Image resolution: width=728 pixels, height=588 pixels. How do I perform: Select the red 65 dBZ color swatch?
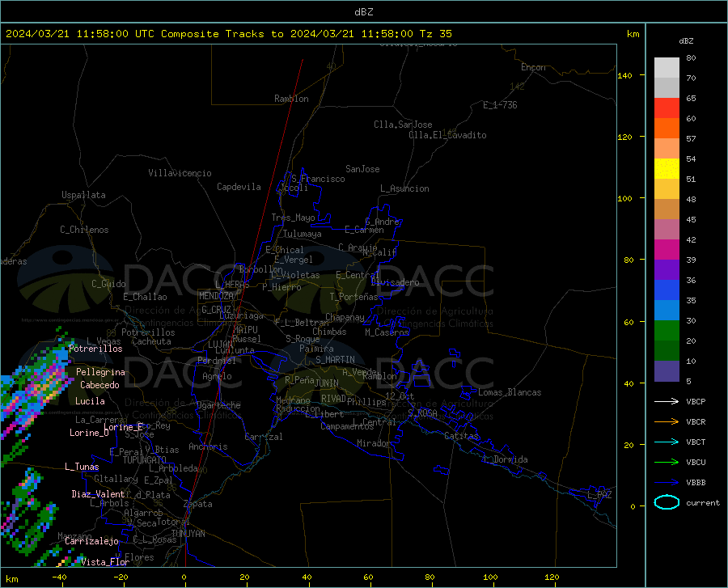[x=667, y=108]
